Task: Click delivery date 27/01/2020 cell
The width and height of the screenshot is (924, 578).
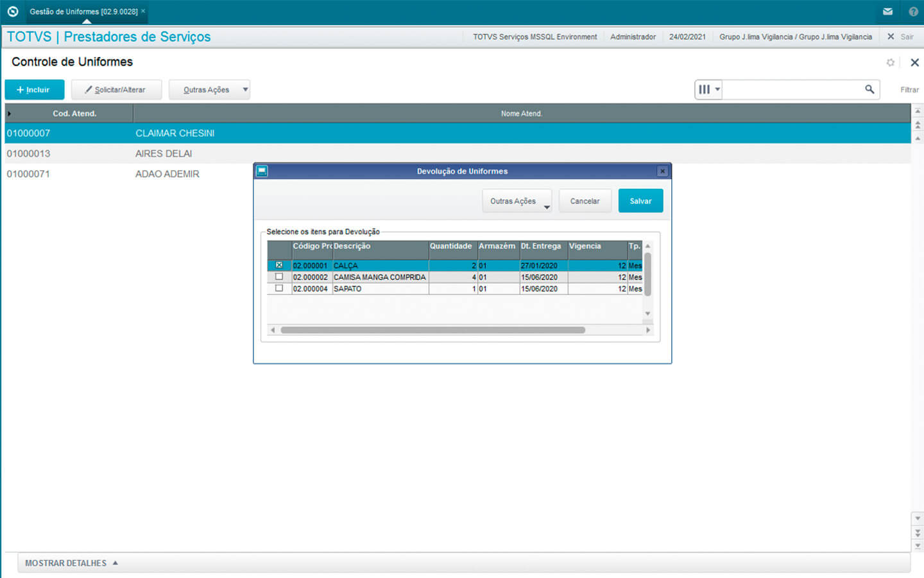Action: [543, 266]
